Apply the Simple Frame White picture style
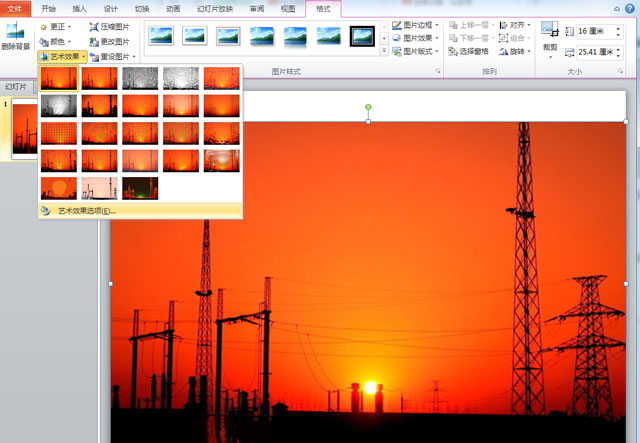640x443 pixels. pos(161,36)
